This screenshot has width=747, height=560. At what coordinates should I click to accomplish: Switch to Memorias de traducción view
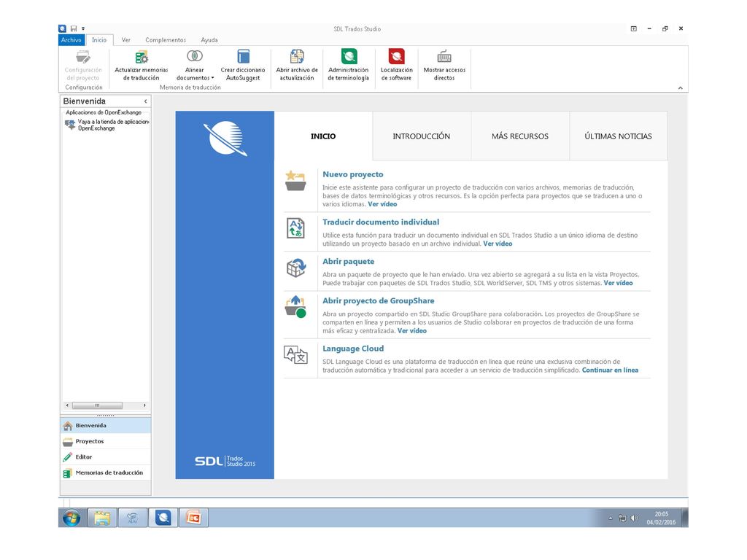tap(106, 472)
